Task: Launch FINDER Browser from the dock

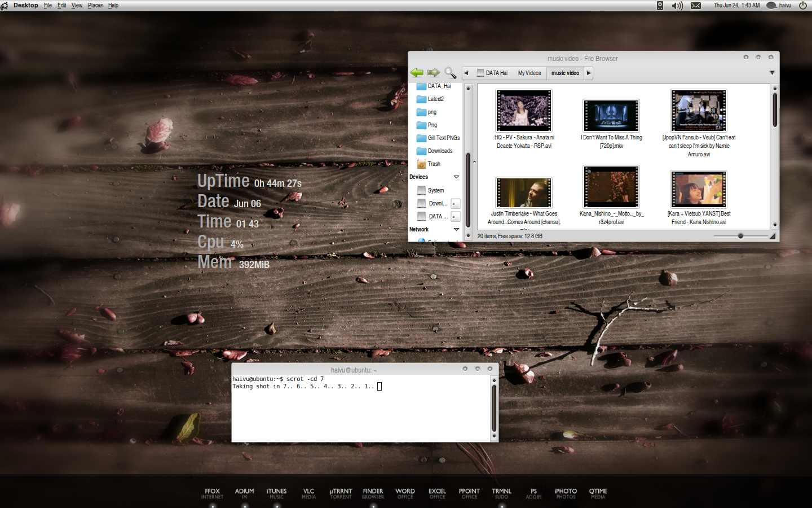Action: [x=373, y=494]
